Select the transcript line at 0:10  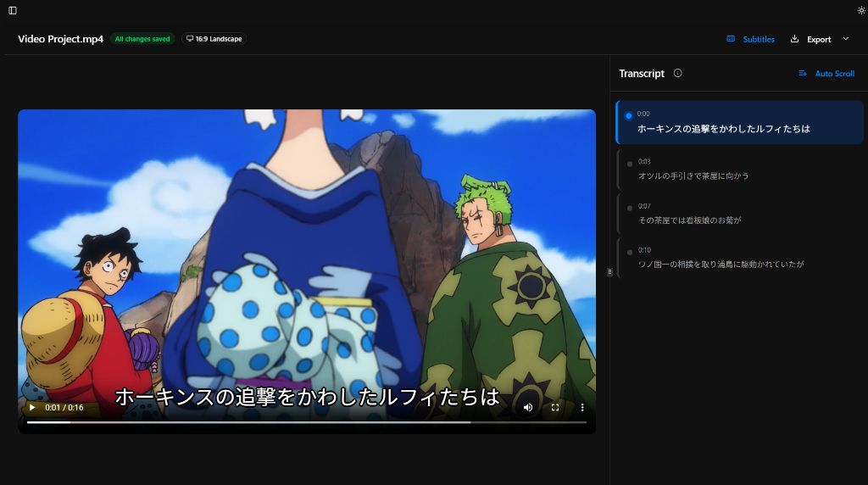739,258
